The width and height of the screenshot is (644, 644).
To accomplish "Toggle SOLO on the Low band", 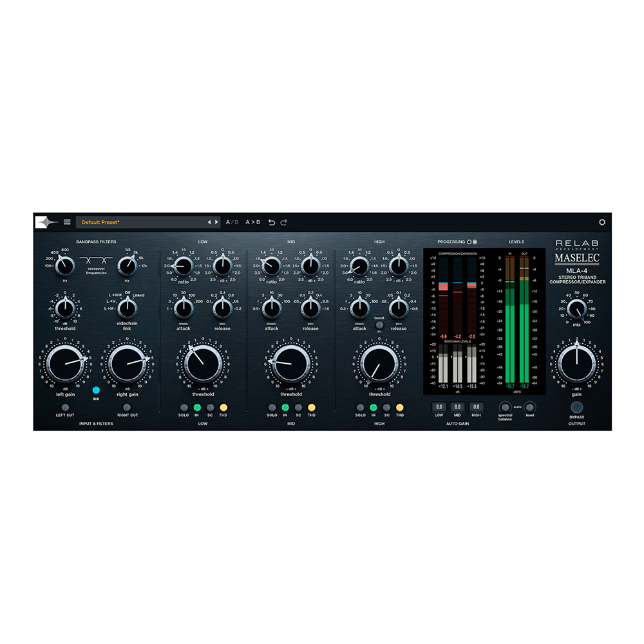I will (x=184, y=408).
